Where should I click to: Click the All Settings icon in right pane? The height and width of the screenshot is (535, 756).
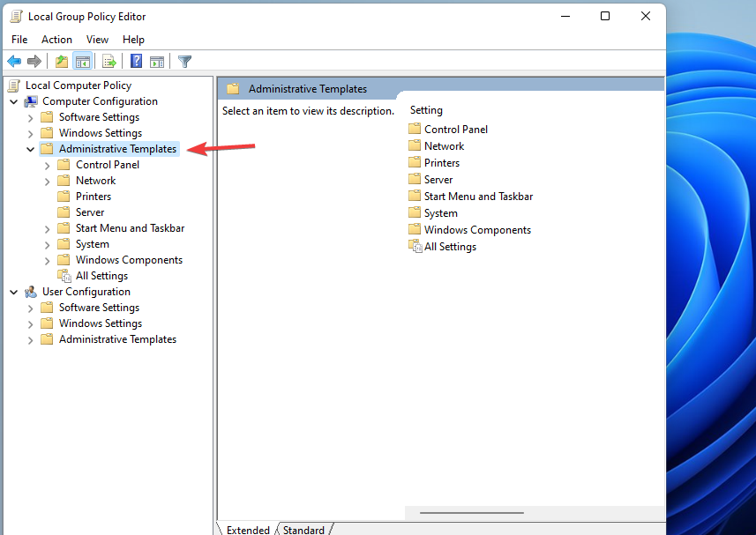(415, 246)
